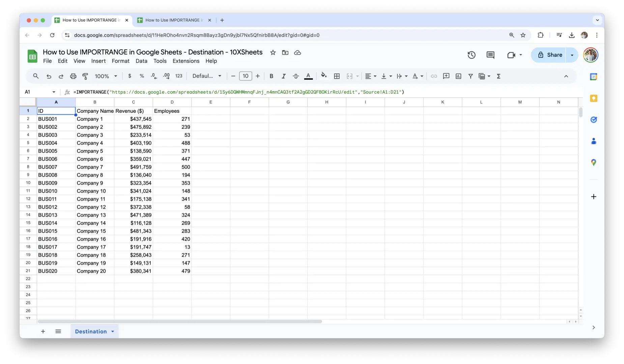Screen dimensions: 624x364
Task: Open the Extensions menu
Action: [186, 61]
